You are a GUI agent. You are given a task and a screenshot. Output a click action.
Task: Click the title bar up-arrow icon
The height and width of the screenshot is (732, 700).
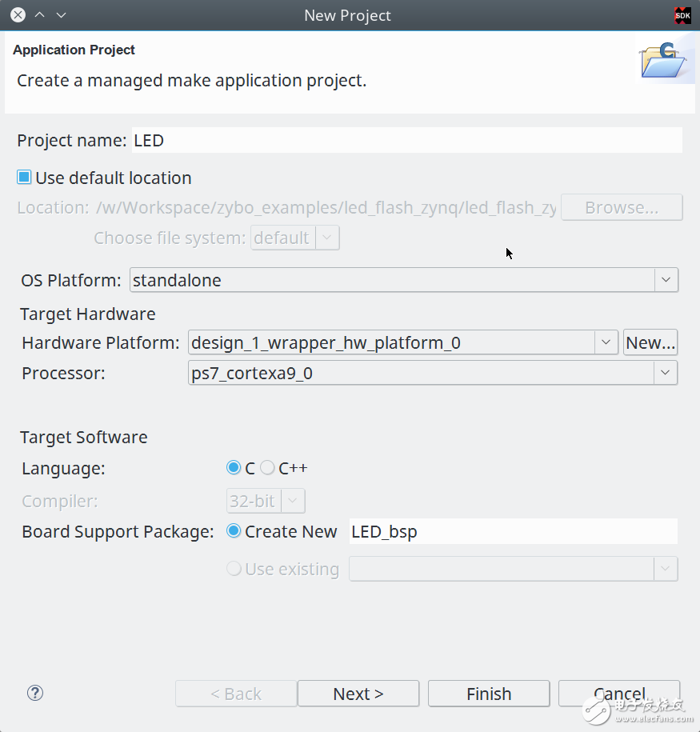[40, 15]
